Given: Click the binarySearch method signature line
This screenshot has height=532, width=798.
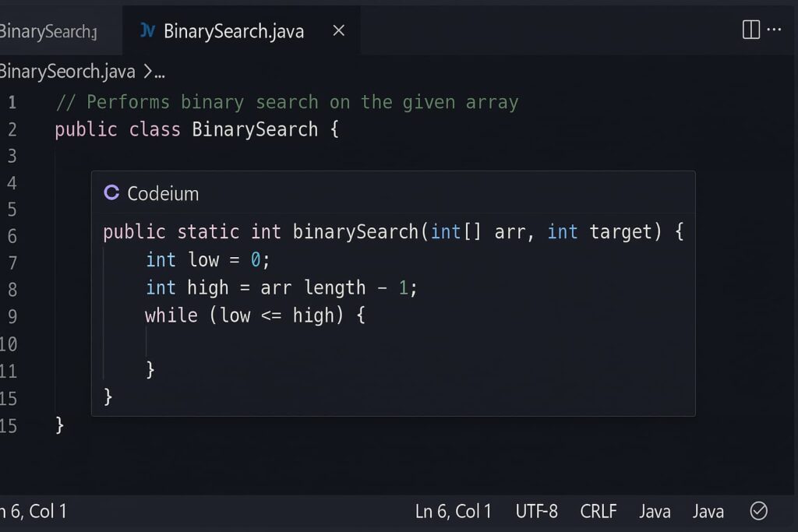Looking at the screenshot, I should tap(394, 232).
